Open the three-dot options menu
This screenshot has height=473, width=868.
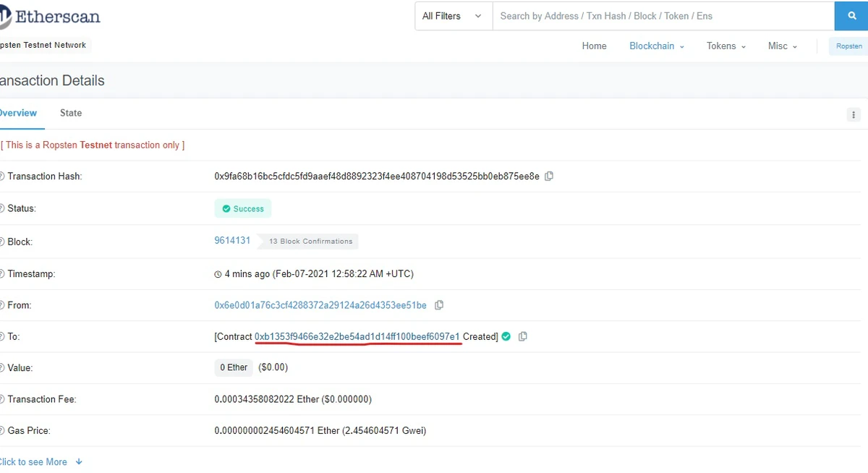pos(854,115)
